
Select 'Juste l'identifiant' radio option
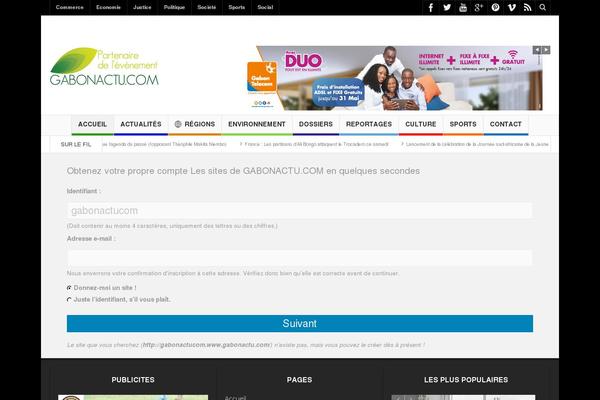click(x=69, y=299)
